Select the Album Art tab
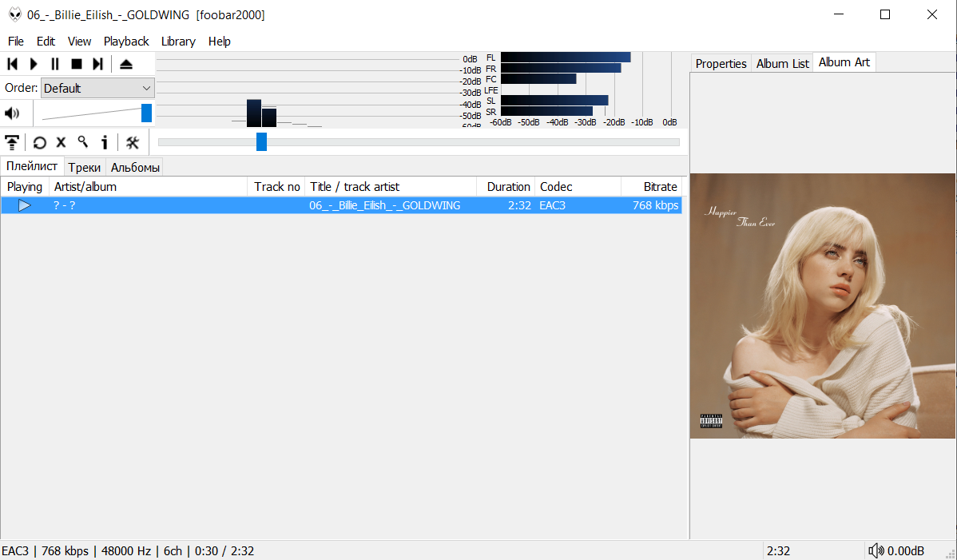The height and width of the screenshot is (560, 957). [x=844, y=62]
